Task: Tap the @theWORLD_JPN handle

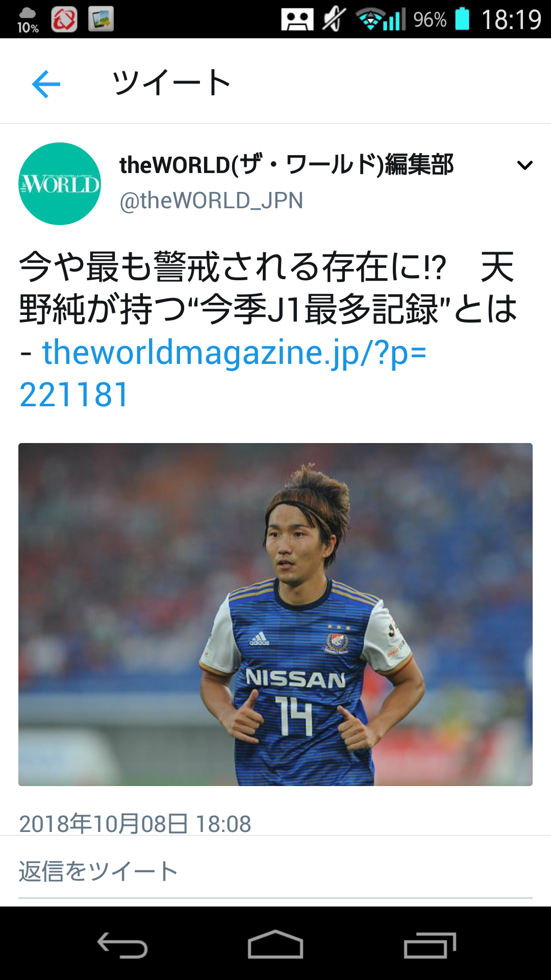Action: (211, 201)
